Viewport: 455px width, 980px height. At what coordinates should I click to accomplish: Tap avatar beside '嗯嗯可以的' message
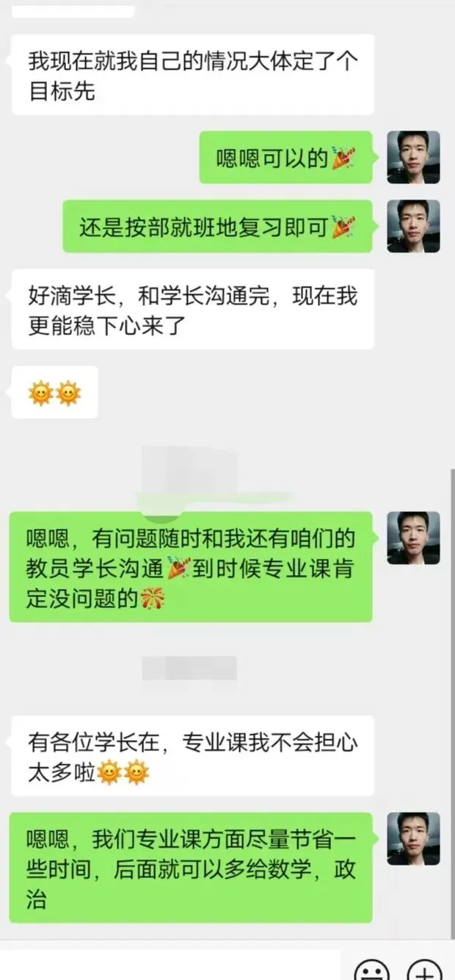coord(413,157)
